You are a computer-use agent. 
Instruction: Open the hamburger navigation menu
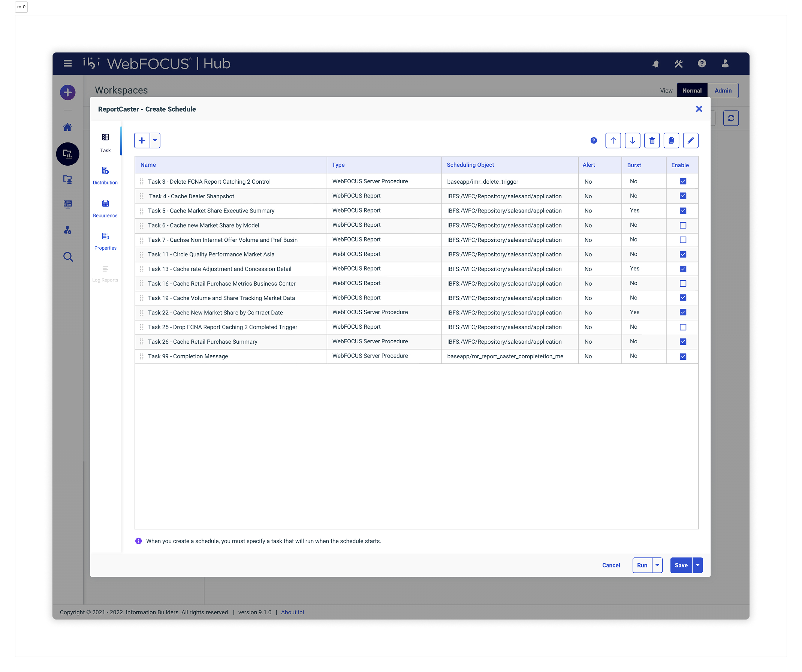67,63
